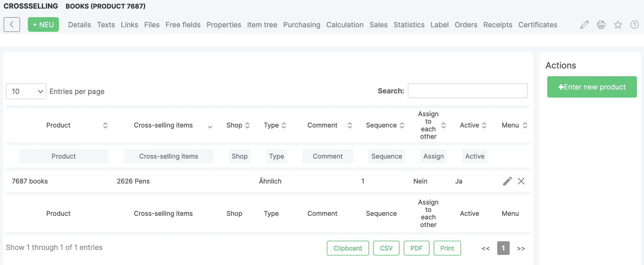
Task: Click the back arrow button
Action: 12,25
